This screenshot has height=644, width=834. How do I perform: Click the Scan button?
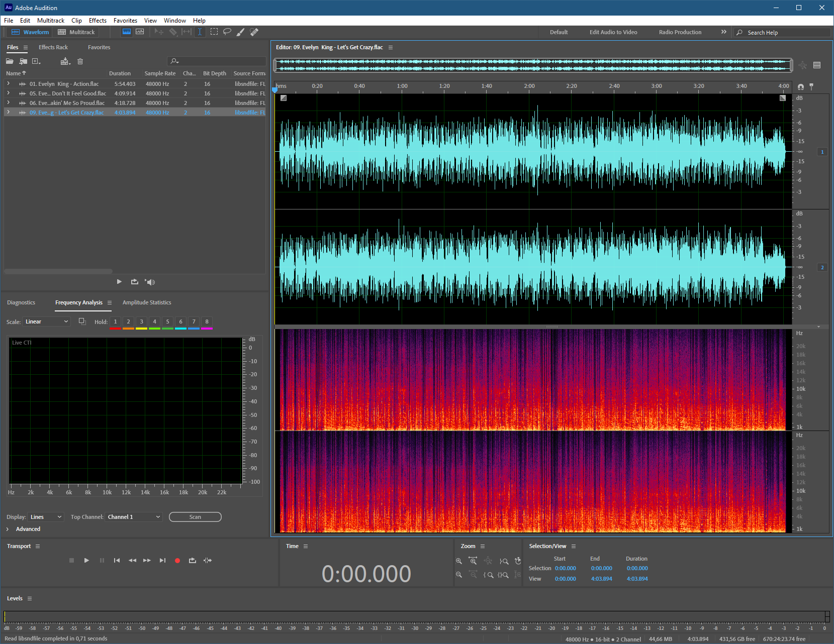click(x=195, y=517)
